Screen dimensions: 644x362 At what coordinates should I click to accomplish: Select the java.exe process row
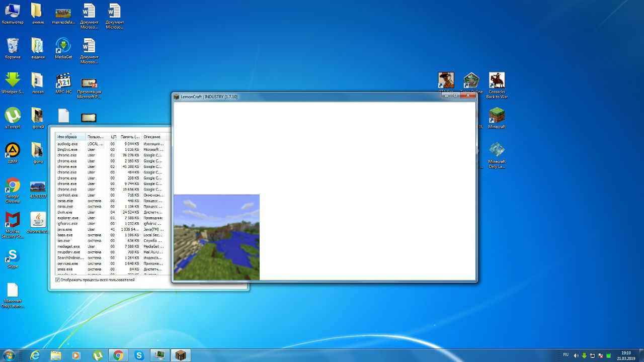coord(65,229)
